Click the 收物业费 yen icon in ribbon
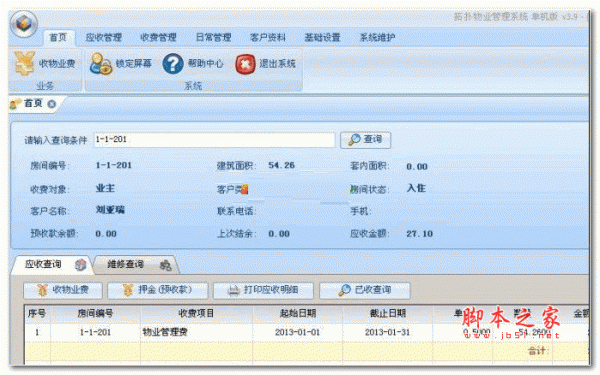The image size is (600, 375). pos(24,63)
